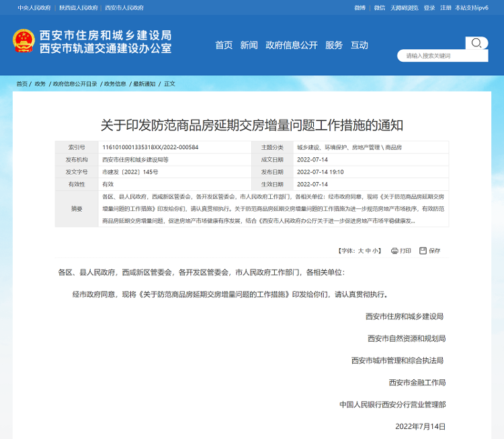Open the 新闻 navigation menu
This screenshot has height=439, width=504.
point(249,45)
